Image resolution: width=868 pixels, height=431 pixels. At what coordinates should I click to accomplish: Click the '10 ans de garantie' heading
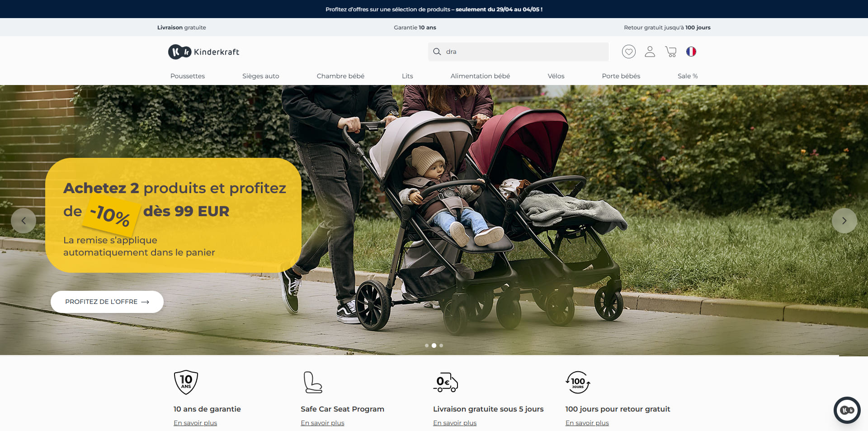[x=207, y=409]
